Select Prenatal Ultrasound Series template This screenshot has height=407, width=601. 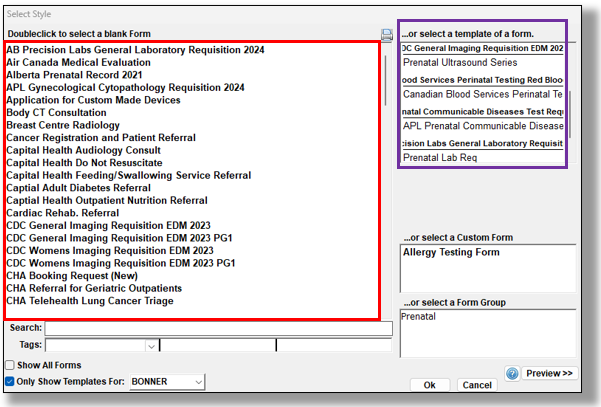460,62
